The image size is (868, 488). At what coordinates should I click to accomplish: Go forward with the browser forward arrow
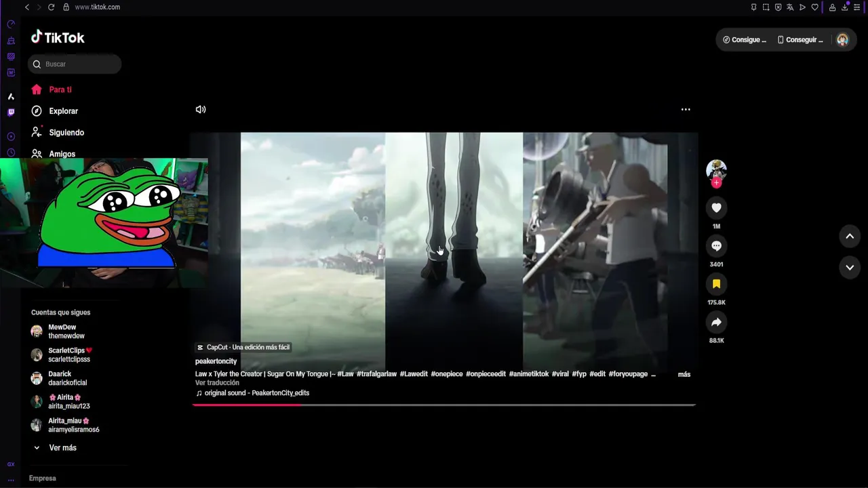coord(39,7)
